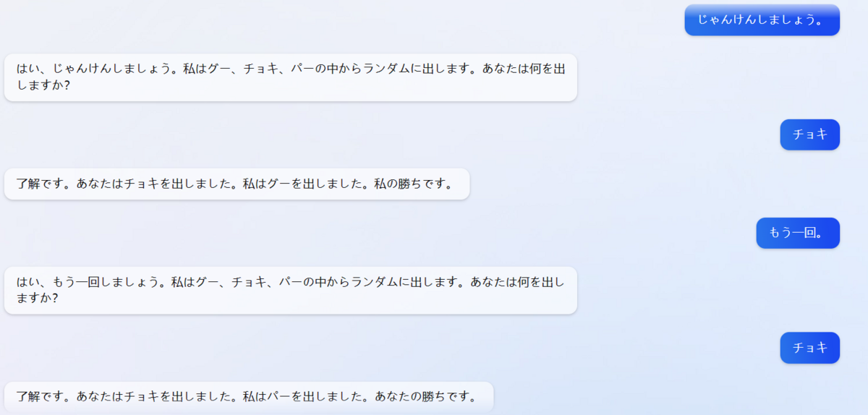Click the first 'チョキ' user bubble
This screenshot has height=415, width=868.
(809, 134)
